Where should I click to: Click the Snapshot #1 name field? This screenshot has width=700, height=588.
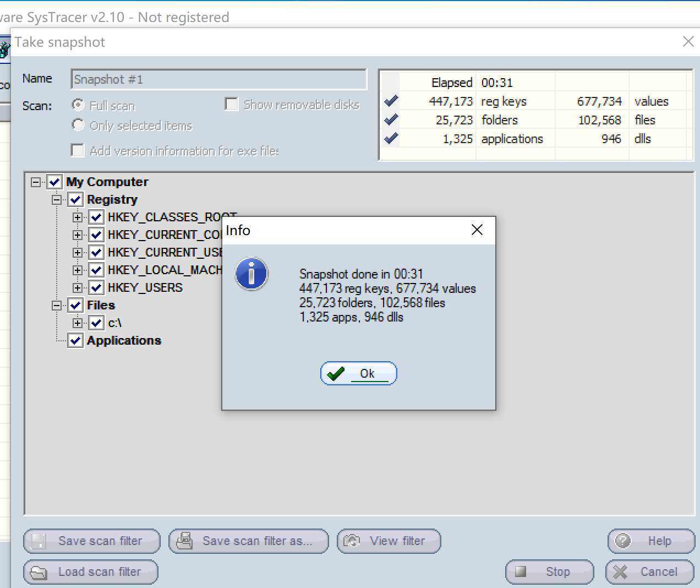click(219, 79)
